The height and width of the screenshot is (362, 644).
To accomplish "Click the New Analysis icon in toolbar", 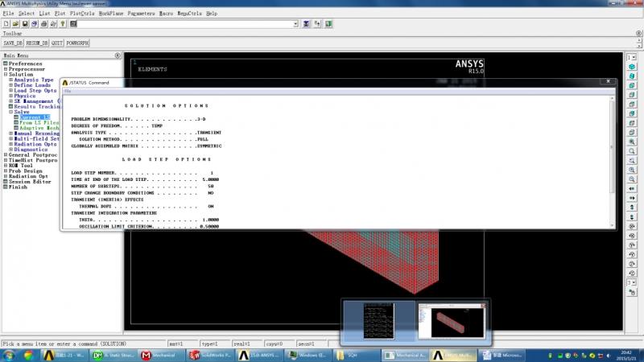I will [6, 24].
